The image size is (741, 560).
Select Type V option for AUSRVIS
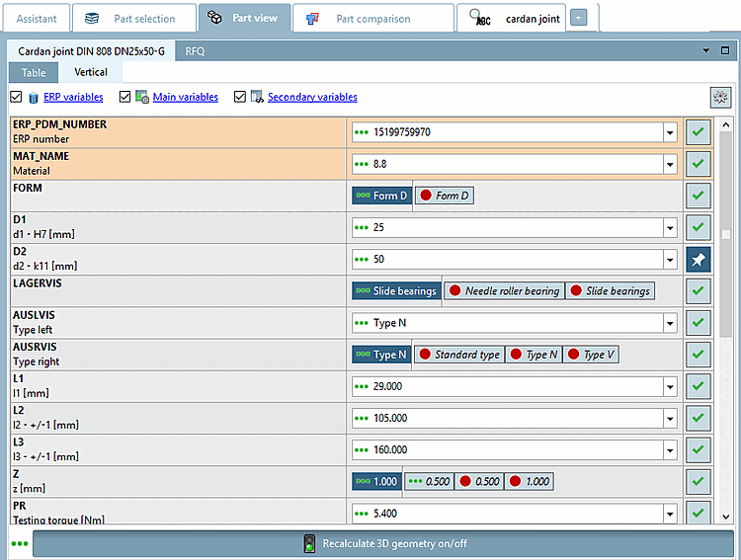click(591, 355)
